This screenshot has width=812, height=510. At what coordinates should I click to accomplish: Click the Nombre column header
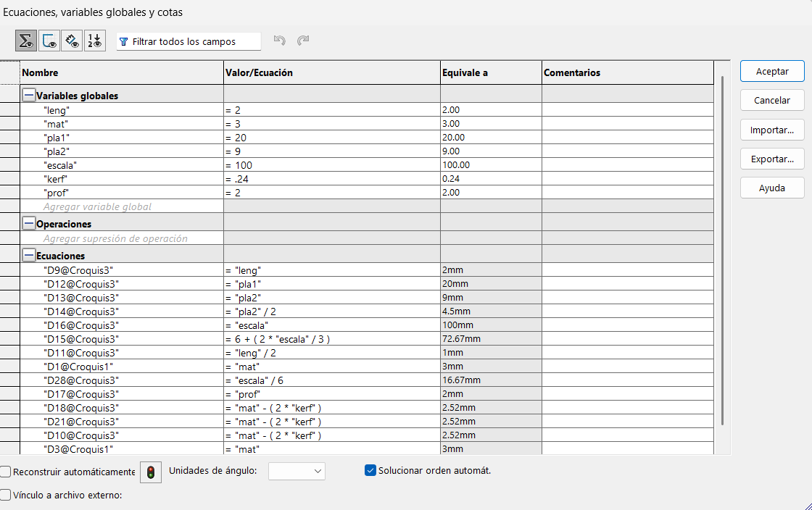pos(122,72)
